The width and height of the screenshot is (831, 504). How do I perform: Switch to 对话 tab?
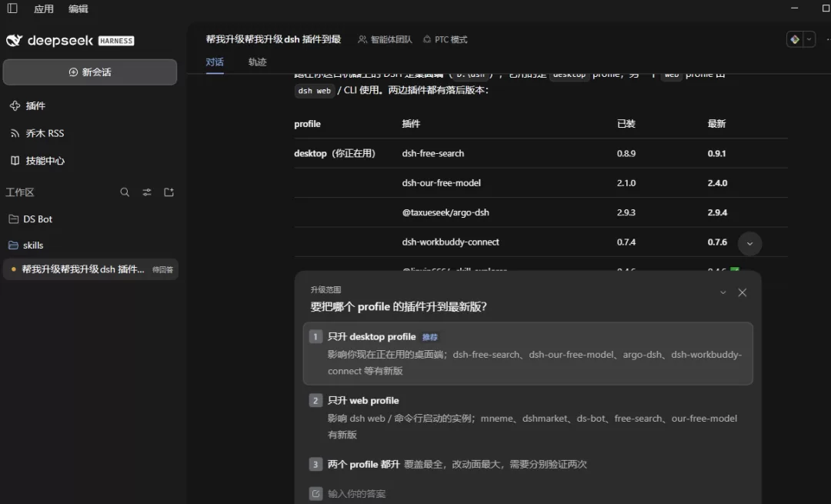(215, 62)
